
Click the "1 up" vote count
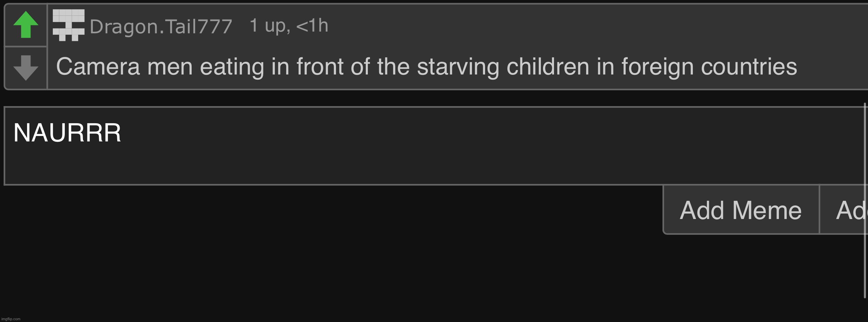pyautogui.click(x=269, y=25)
